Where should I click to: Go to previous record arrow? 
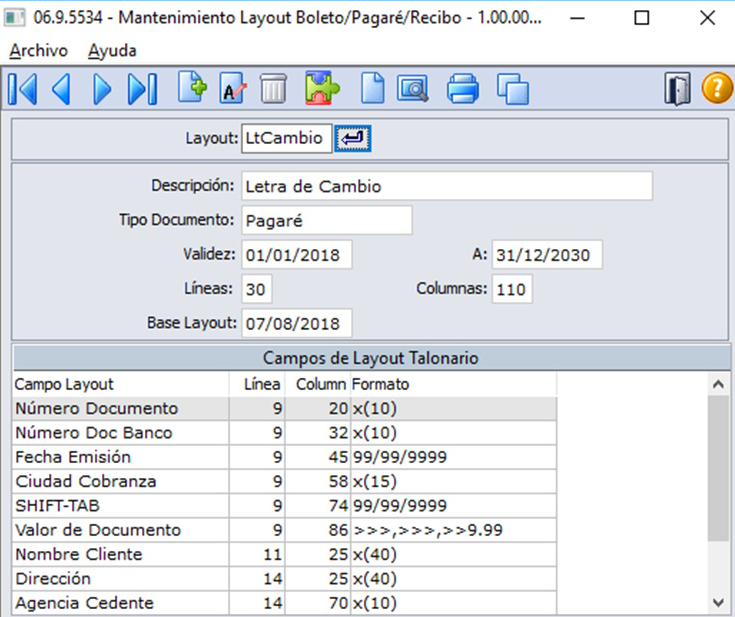pos(61,89)
